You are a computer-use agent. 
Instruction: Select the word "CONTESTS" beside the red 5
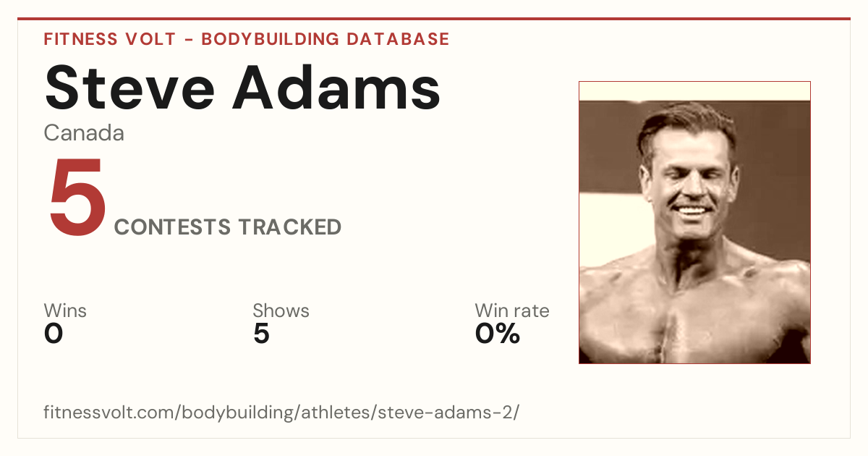tap(174, 227)
